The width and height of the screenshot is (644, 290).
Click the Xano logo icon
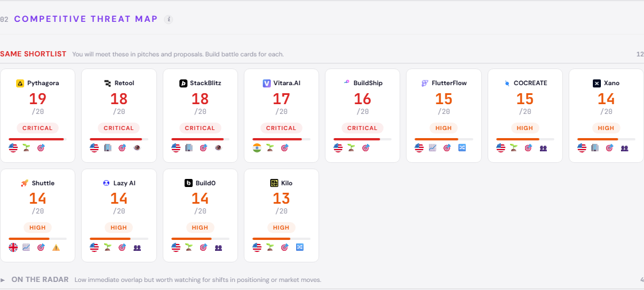coord(597,83)
